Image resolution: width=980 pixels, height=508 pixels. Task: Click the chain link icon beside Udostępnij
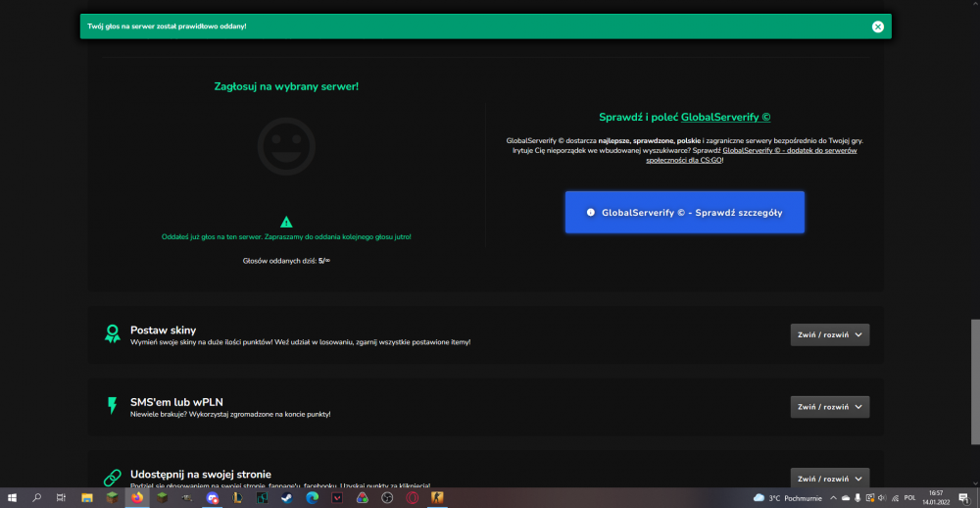click(113, 478)
